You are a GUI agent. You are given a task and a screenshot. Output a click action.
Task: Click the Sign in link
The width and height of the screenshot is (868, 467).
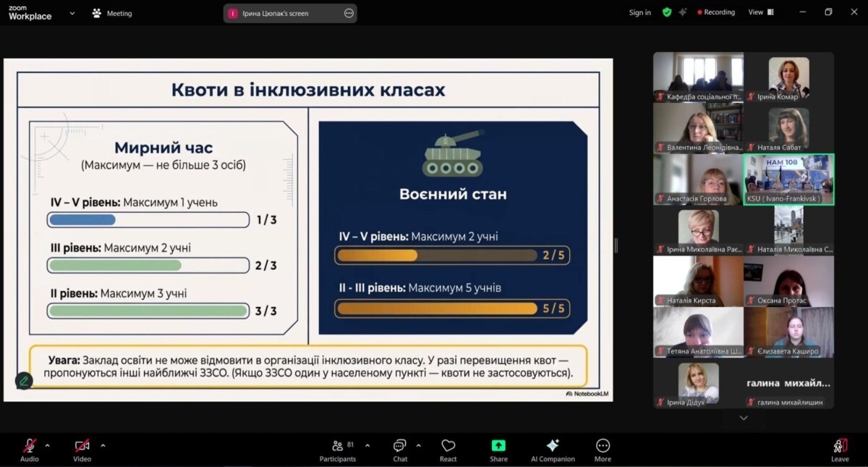639,12
